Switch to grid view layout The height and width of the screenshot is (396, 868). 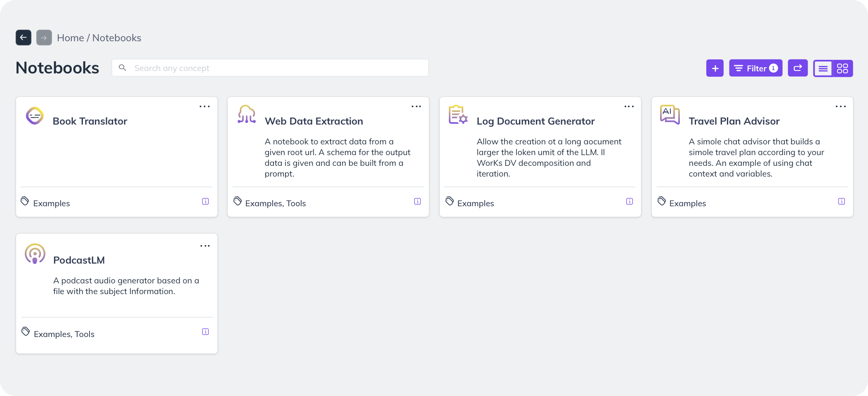pyautogui.click(x=842, y=68)
